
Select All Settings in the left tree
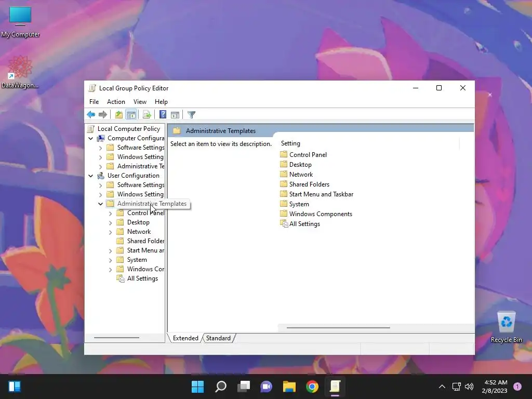(137, 278)
